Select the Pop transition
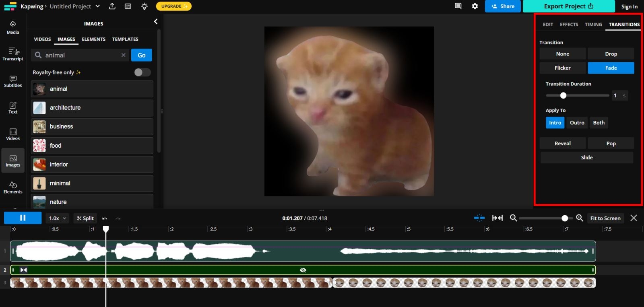This screenshot has width=644, height=307. [x=611, y=144]
